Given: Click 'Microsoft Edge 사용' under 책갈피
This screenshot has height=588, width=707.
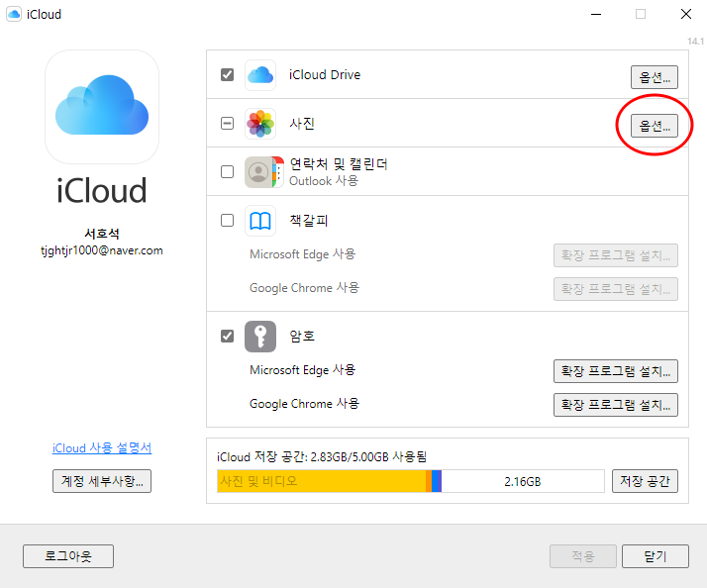Looking at the screenshot, I should 302,254.
